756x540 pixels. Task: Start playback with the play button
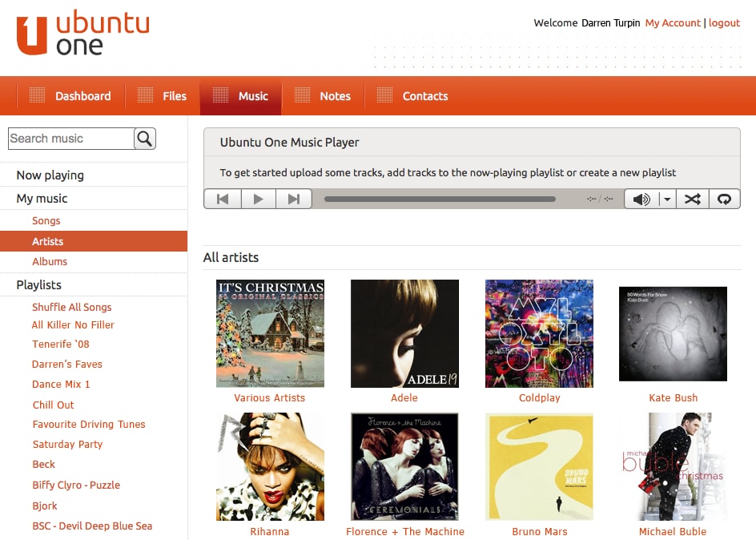coord(259,199)
